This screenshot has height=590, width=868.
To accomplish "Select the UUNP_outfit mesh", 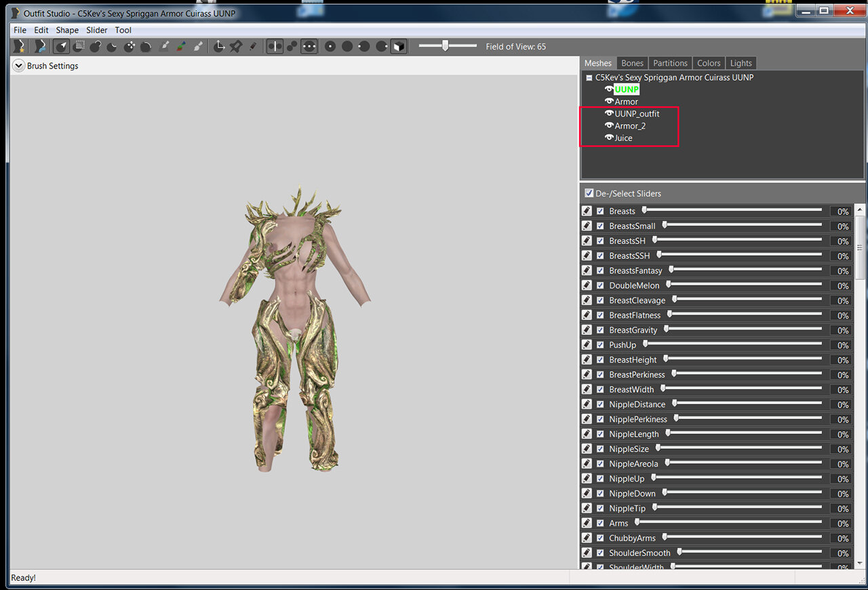I will (x=637, y=113).
